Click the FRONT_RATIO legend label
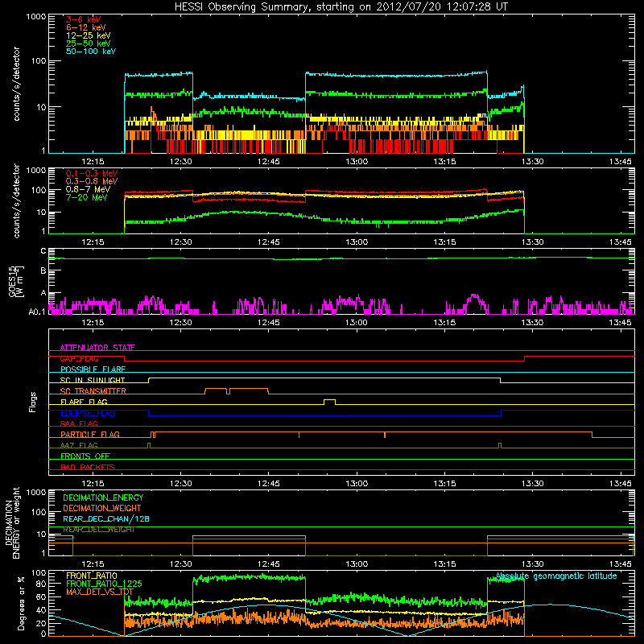Screen dimensions: 644x644 click(x=92, y=576)
